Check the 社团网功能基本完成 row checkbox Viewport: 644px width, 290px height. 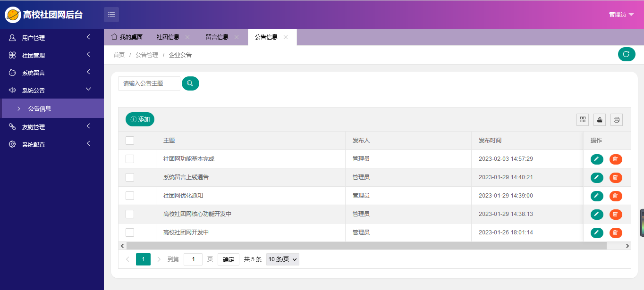coord(130,159)
